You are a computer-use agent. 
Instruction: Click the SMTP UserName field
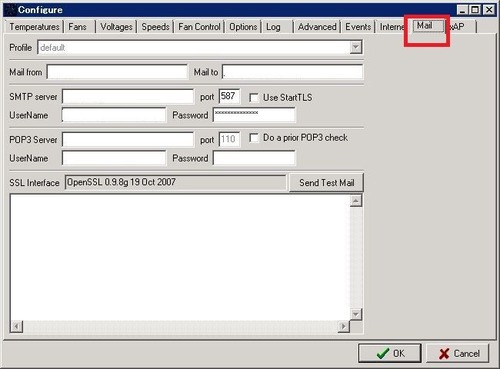(114, 115)
